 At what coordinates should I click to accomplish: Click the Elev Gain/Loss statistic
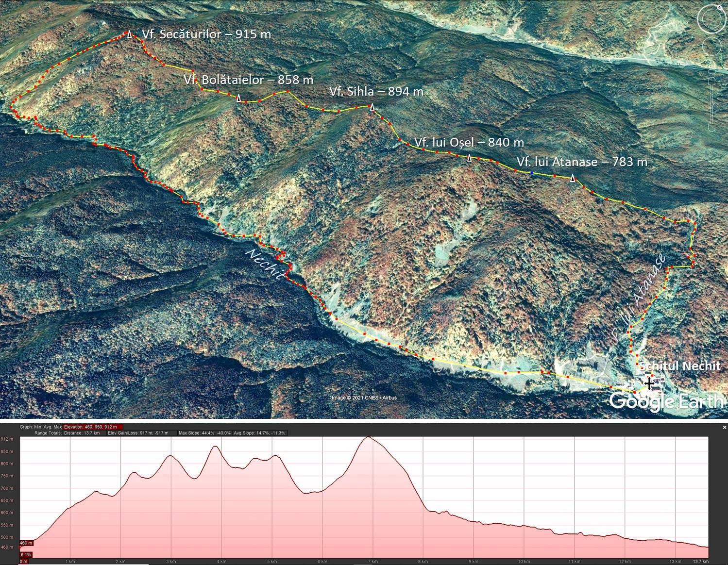pyautogui.click(x=137, y=433)
